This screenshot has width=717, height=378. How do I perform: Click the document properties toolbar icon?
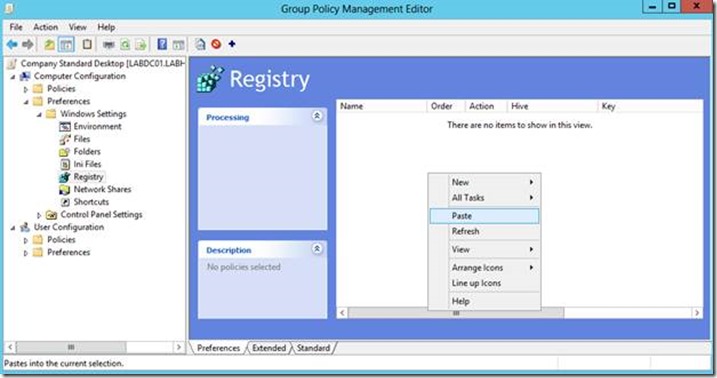tap(200, 44)
